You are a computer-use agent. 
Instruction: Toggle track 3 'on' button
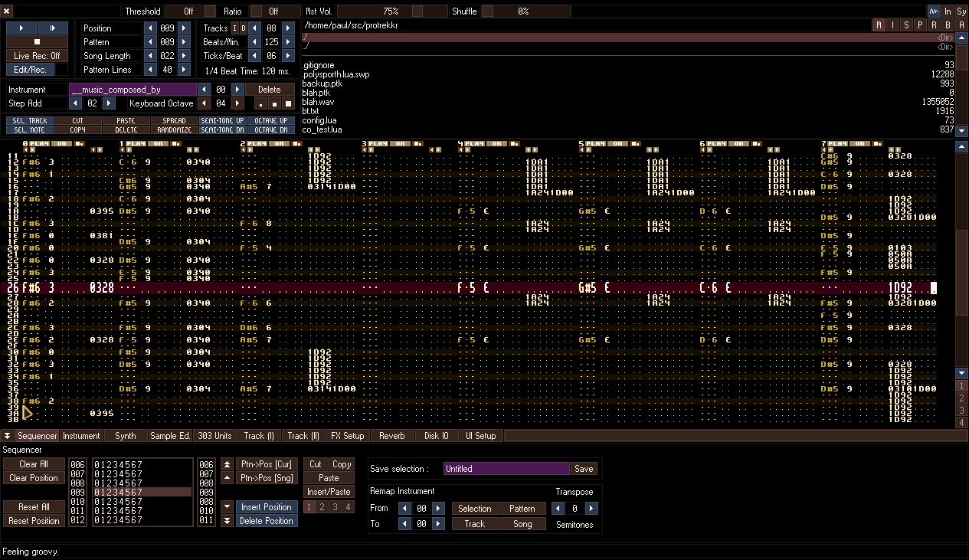tap(399, 143)
